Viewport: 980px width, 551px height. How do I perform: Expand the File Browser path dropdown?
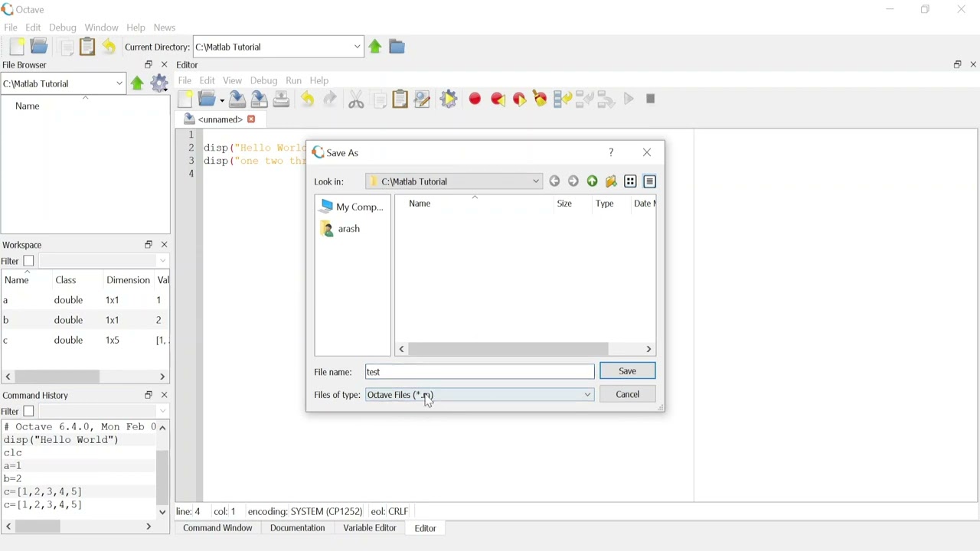[x=119, y=83]
